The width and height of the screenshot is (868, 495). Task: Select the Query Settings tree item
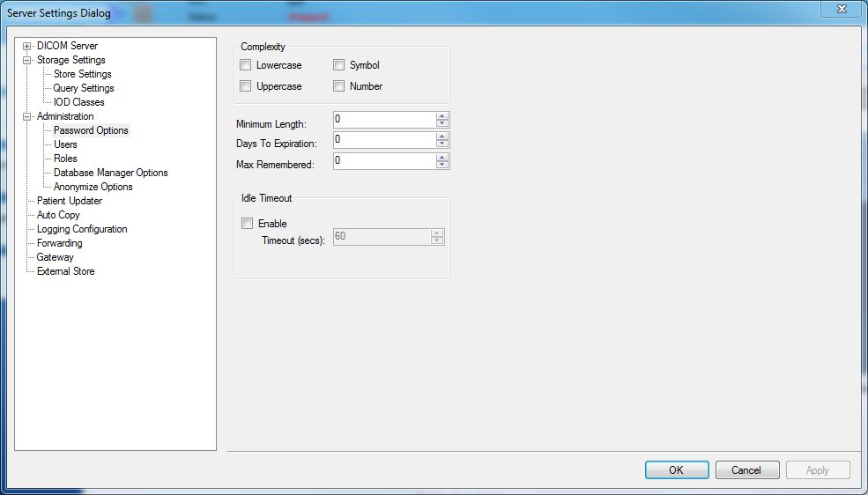click(84, 88)
